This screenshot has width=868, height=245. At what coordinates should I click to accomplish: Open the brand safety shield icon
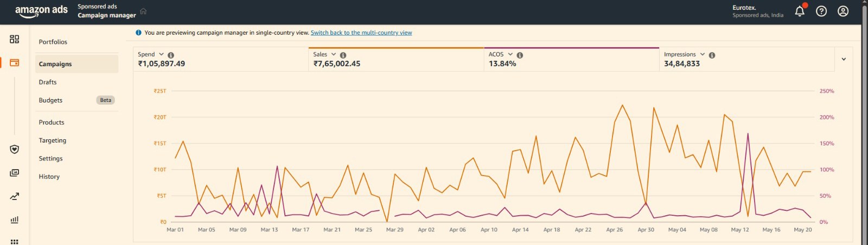(15, 149)
